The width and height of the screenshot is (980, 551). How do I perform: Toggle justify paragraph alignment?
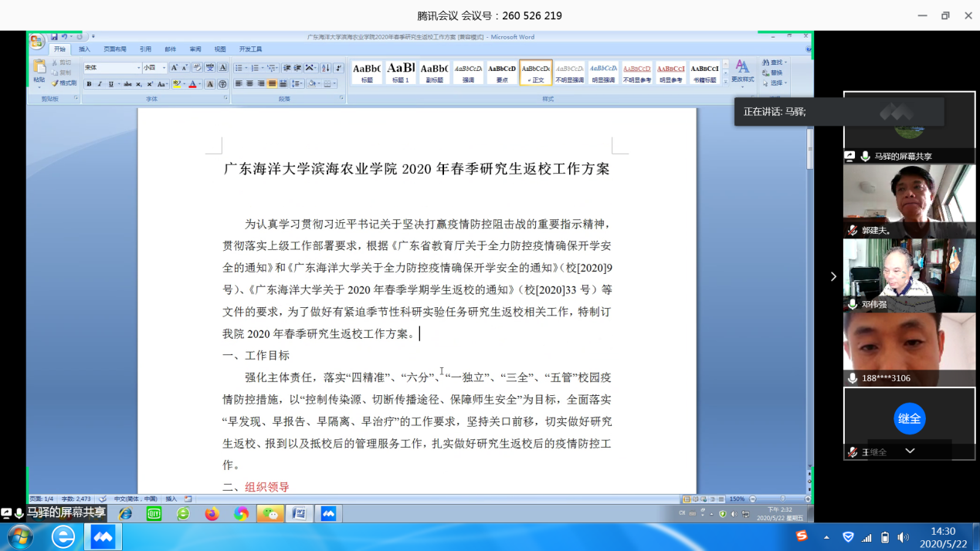(272, 84)
